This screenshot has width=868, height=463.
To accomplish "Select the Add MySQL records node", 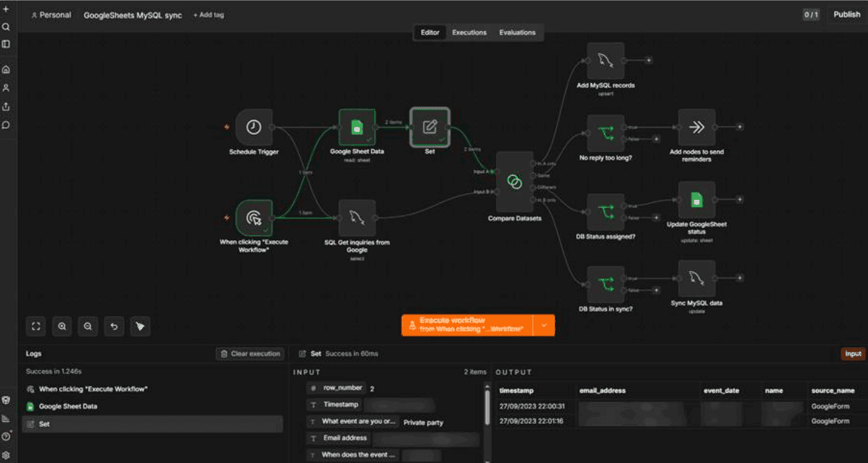I will point(606,61).
